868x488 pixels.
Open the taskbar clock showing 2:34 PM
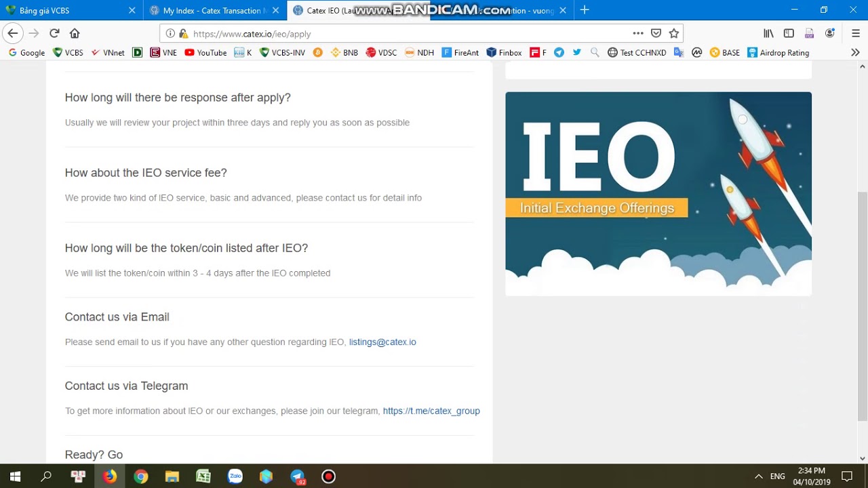(x=811, y=476)
